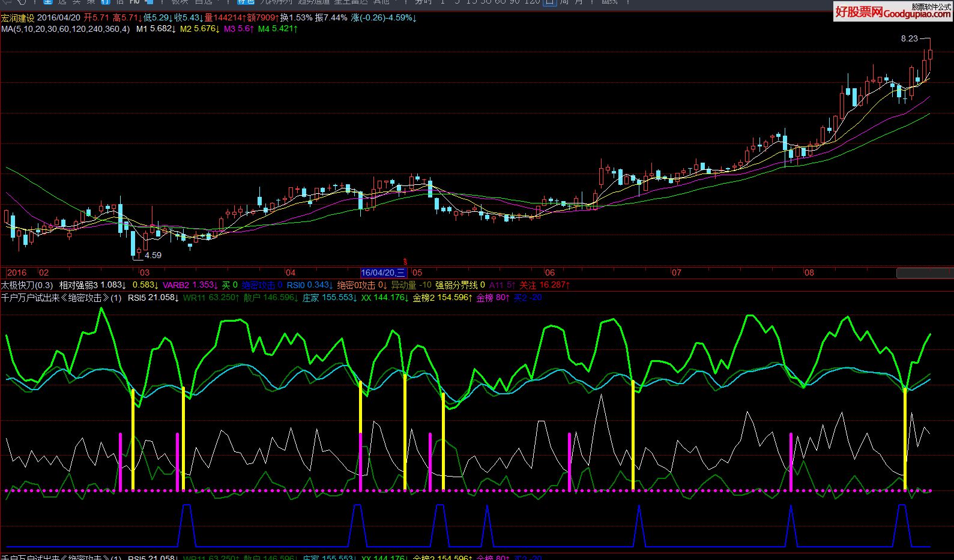954x560 pixels.
Task: Click the XX 144.176 value
Action: point(385,298)
